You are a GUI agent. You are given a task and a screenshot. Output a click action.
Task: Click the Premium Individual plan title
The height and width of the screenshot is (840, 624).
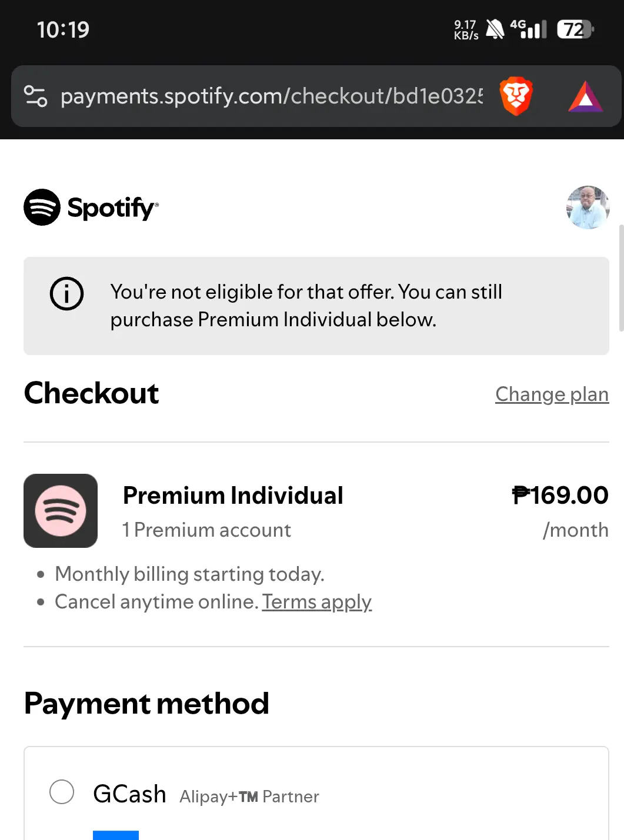[x=233, y=496]
